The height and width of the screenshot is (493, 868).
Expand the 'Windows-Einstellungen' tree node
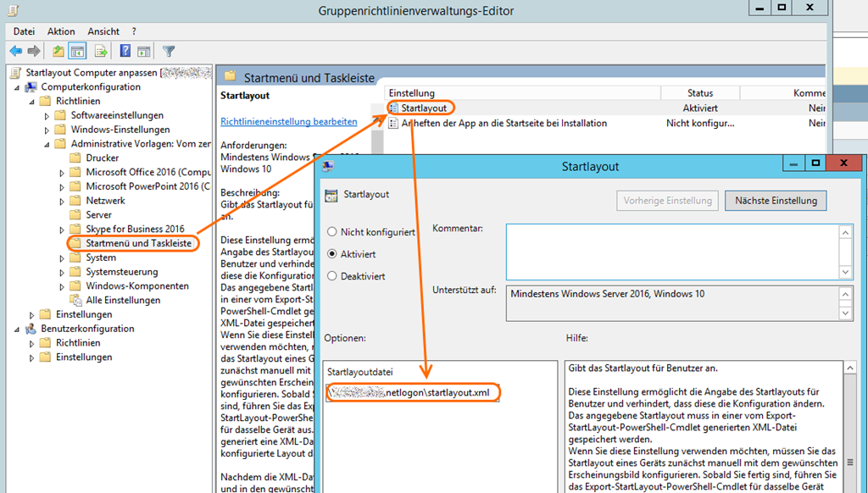47,130
